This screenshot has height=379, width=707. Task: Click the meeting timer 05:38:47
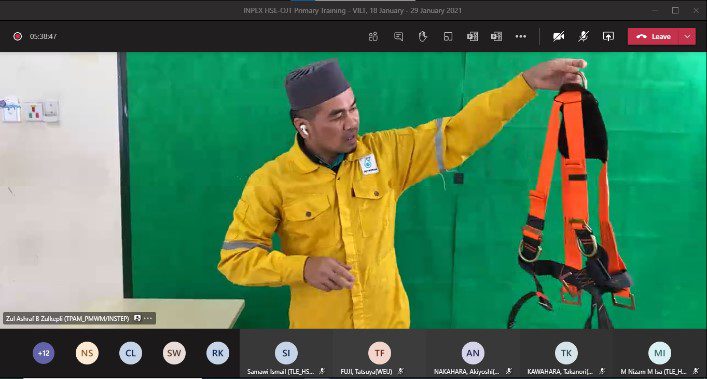(x=43, y=37)
